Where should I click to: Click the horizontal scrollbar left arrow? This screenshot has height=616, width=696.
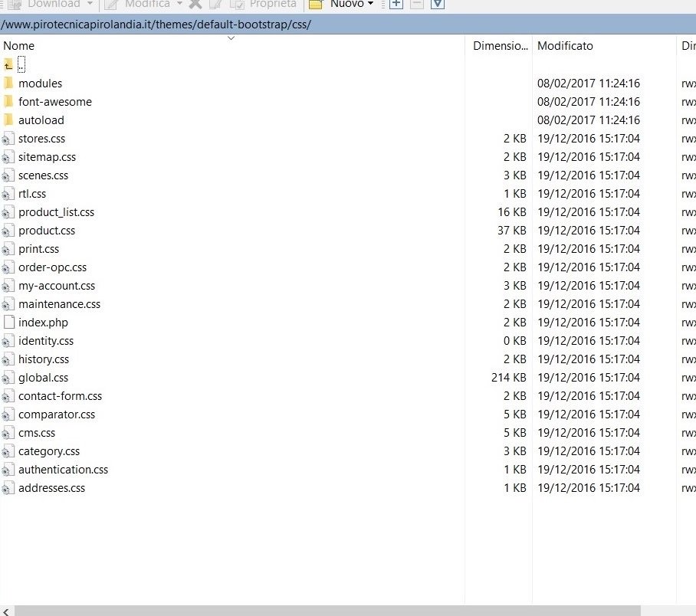pyautogui.click(x=6, y=612)
